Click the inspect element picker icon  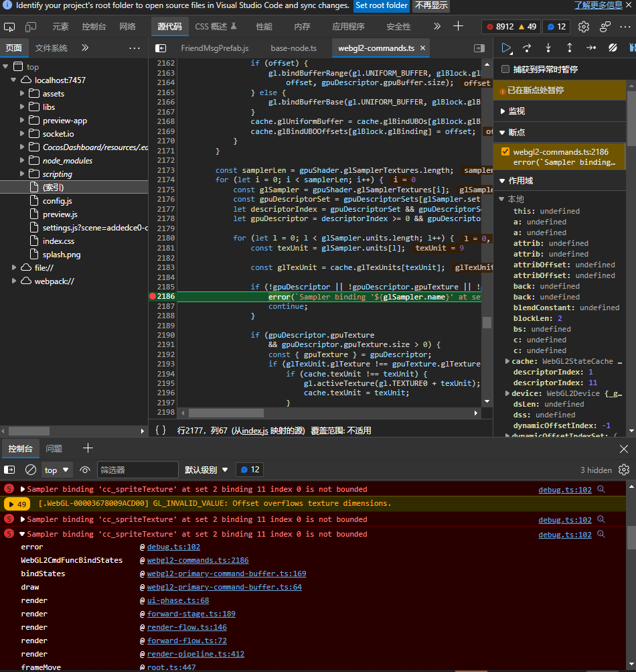[x=9, y=27]
